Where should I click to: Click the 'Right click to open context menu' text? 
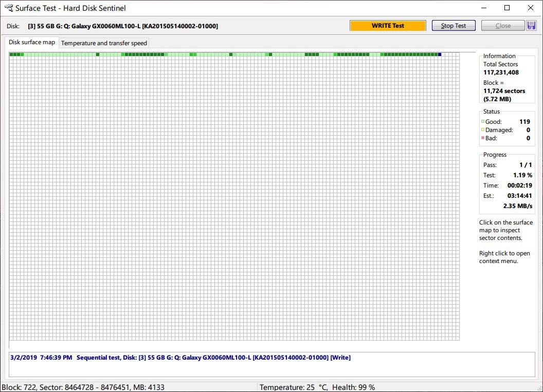(504, 257)
